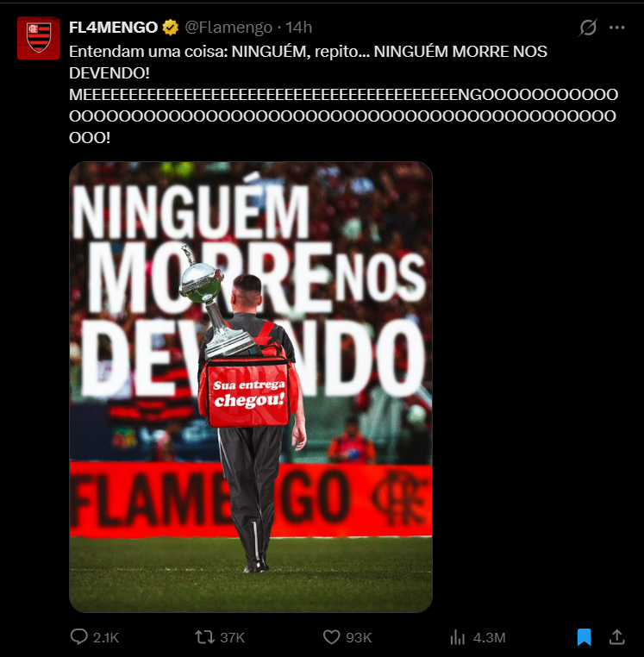Click the reply speech bubble icon
The width and height of the screenshot is (644, 657).
point(78,637)
